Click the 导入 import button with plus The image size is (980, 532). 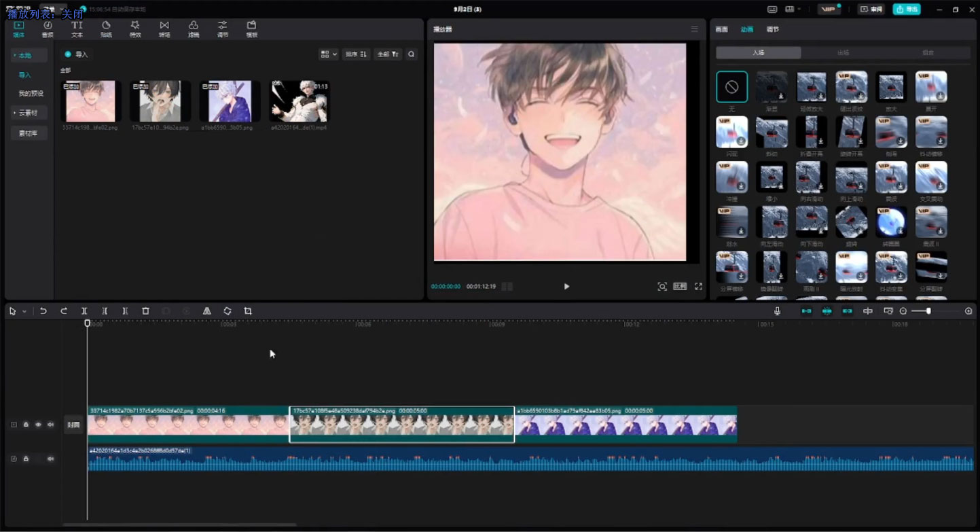pyautogui.click(x=76, y=54)
